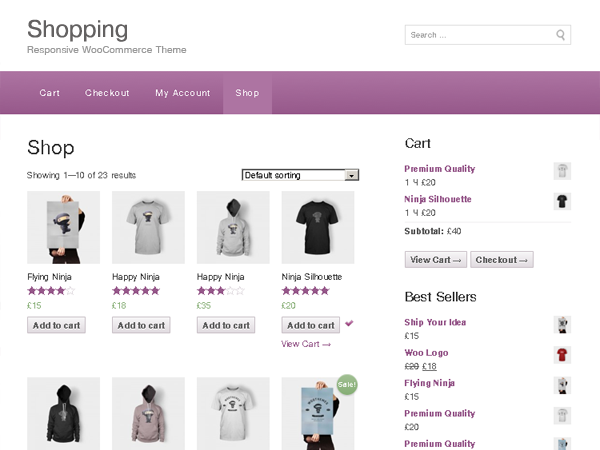Open the Ninja Silhouette cart thumbnail
The width and height of the screenshot is (600, 450).
coord(562,201)
